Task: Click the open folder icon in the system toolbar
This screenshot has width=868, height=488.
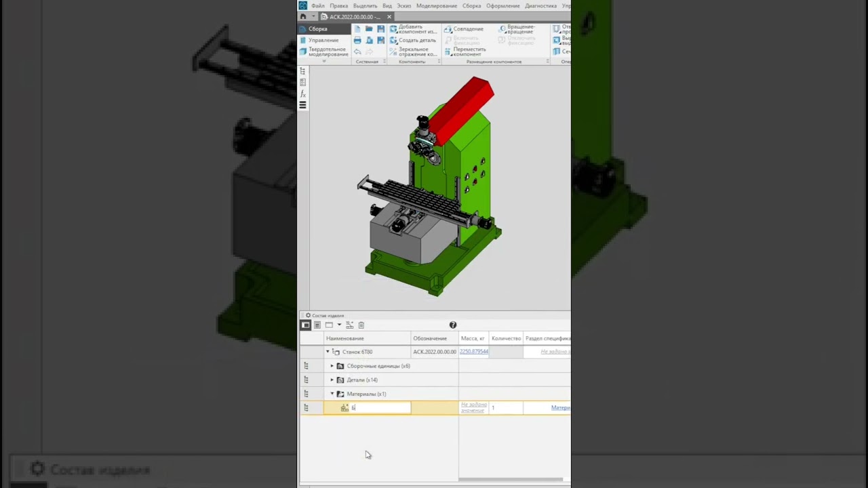Action: (369, 29)
